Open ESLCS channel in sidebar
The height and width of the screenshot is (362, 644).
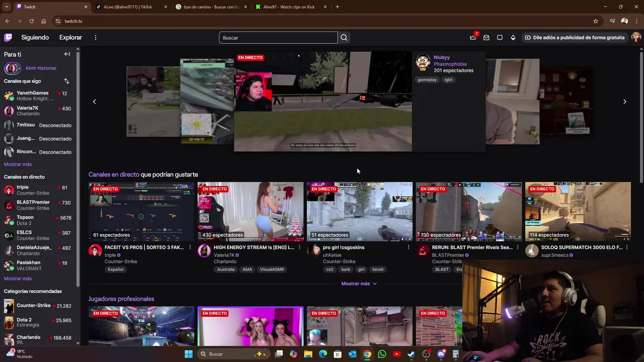tap(39, 235)
